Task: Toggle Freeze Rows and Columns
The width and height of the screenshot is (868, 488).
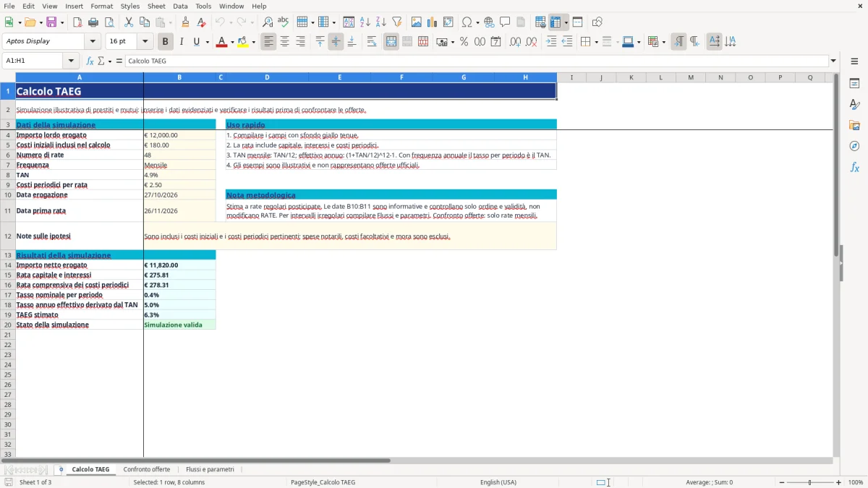Action: [x=556, y=22]
